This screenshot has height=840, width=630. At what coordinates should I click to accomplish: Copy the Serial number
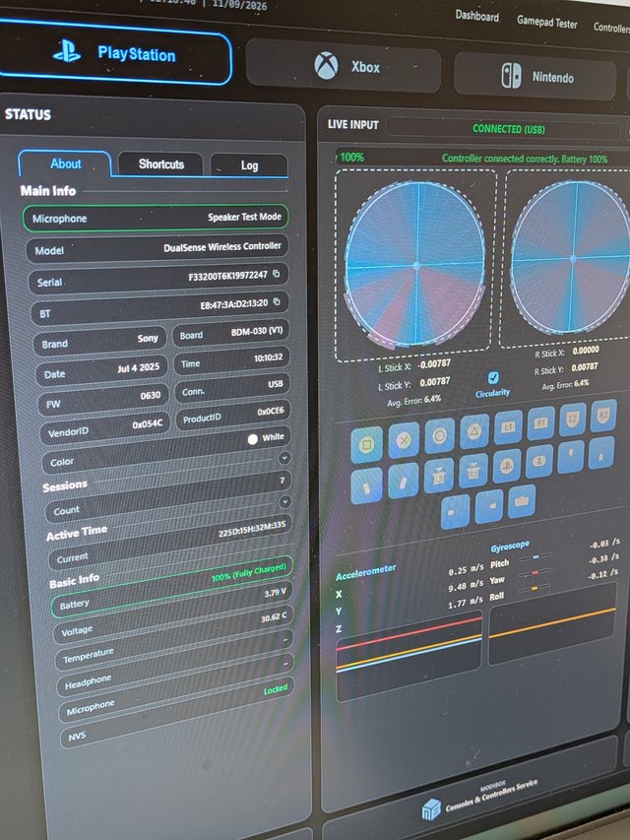click(277, 274)
